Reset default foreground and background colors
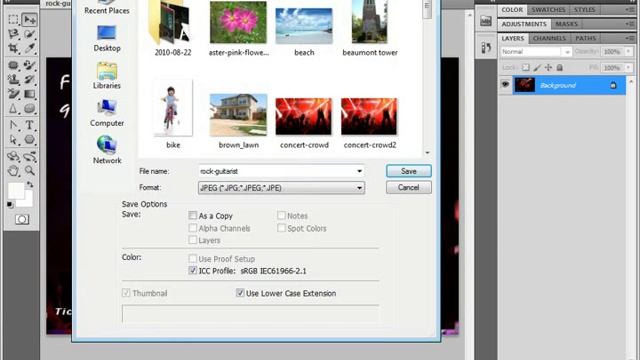This screenshot has width=640, height=360. [10, 205]
